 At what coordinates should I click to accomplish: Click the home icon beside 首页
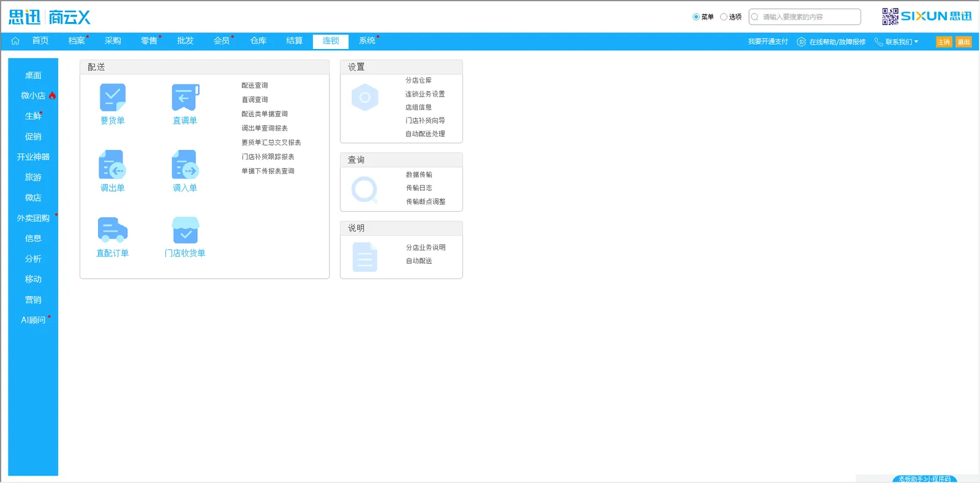tap(15, 41)
